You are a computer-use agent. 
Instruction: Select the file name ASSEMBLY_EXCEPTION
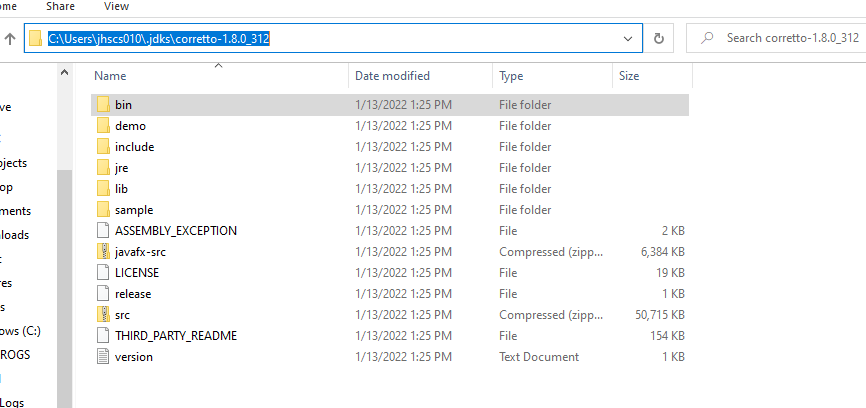[176, 231]
